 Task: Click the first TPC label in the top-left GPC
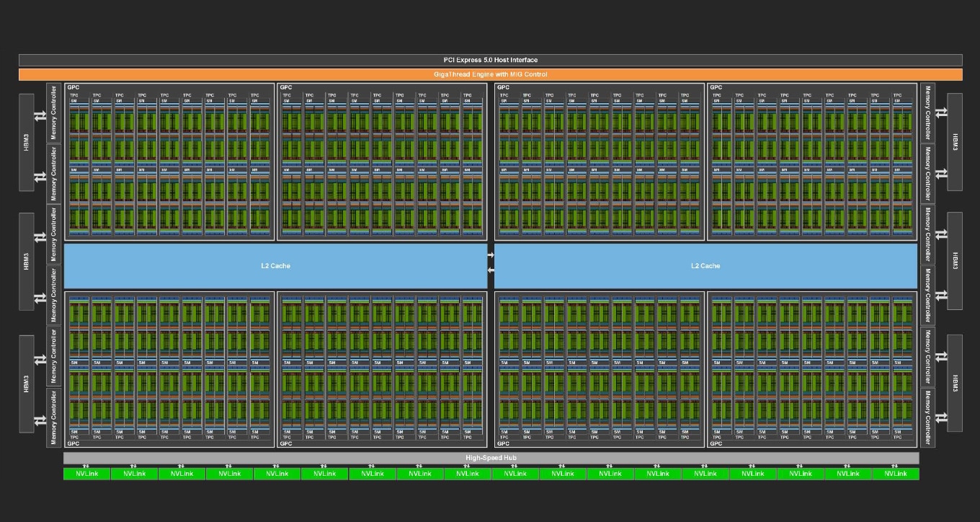click(73, 95)
